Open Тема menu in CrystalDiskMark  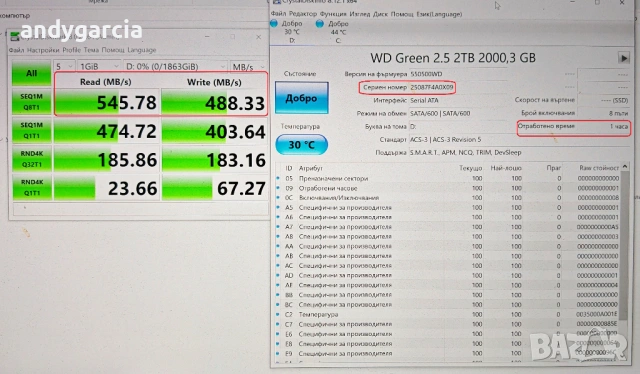point(91,50)
